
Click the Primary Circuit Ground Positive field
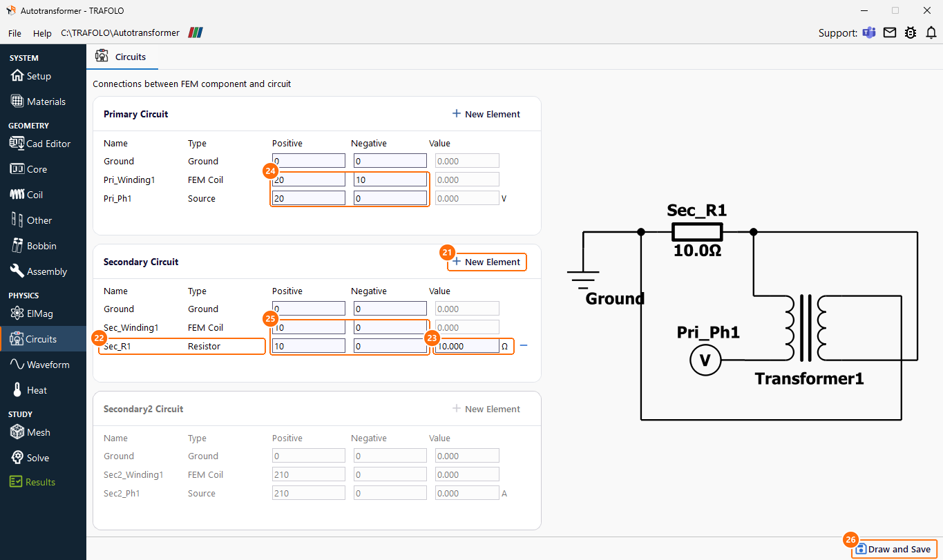coord(309,161)
